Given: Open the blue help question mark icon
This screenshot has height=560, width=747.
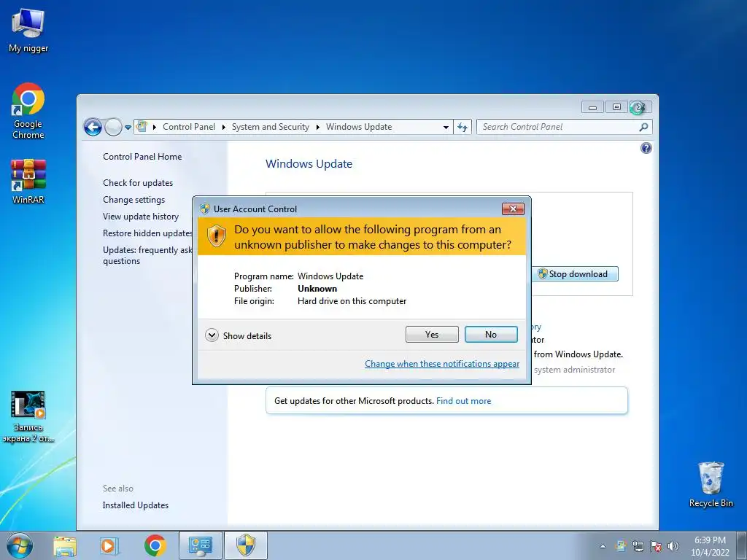Looking at the screenshot, I should pyautogui.click(x=646, y=148).
